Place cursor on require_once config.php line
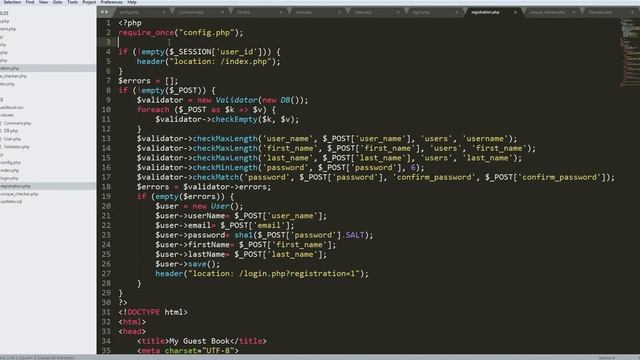The height and width of the screenshot is (360, 640). point(180,33)
